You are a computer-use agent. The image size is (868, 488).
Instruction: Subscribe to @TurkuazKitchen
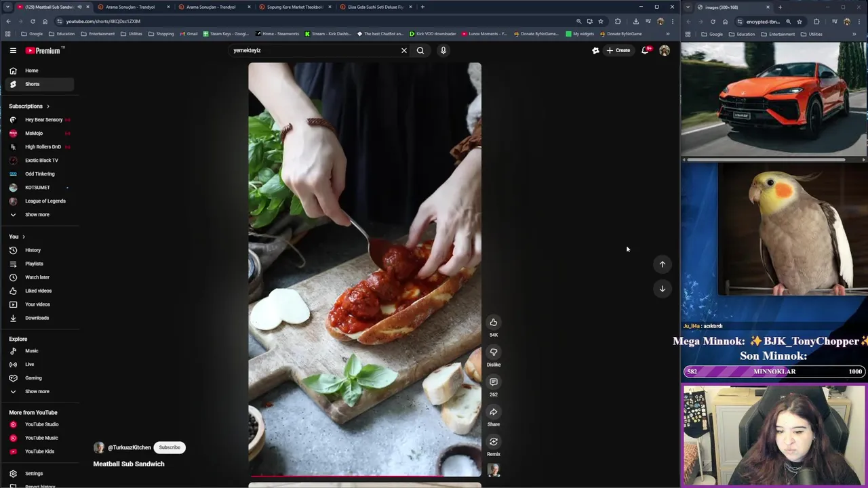(170, 447)
